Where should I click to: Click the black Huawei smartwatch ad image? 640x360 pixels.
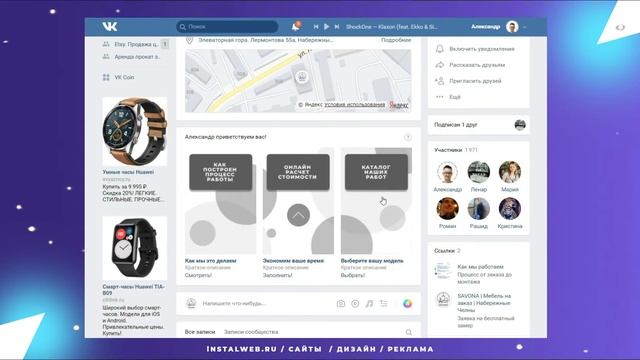pos(135,248)
